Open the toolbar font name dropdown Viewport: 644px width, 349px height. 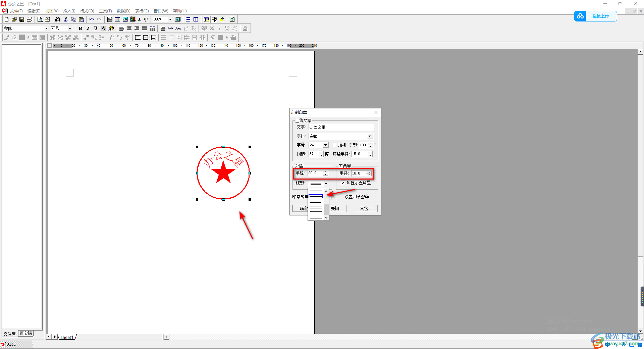(x=46, y=29)
